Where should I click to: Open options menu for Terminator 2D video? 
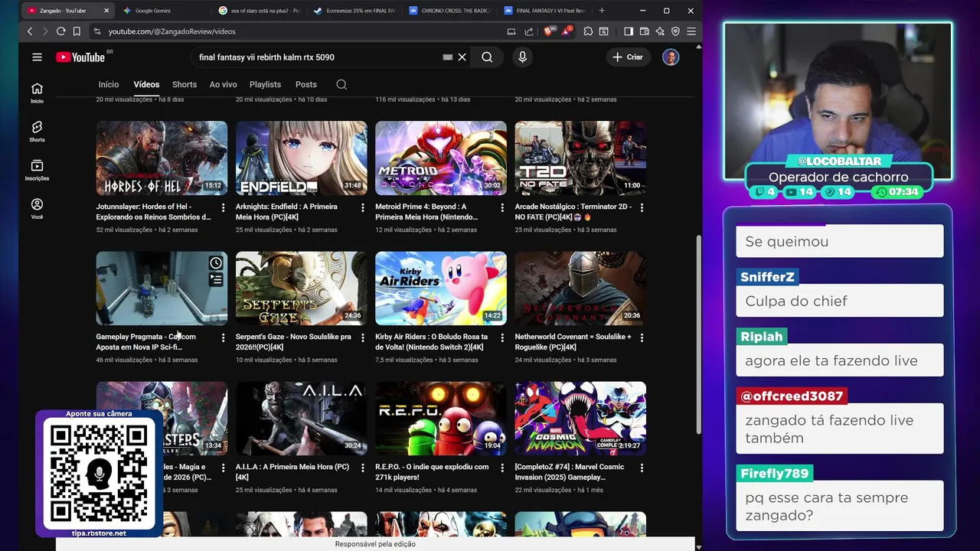coord(642,207)
